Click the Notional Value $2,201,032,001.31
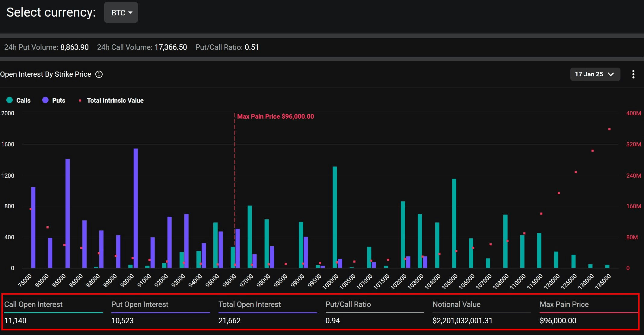The height and width of the screenshot is (335, 644). click(x=462, y=321)
